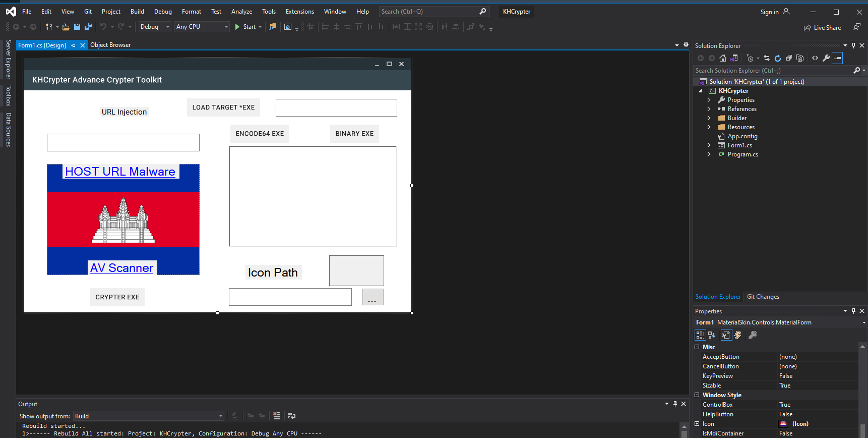Show Events lightning bolt in Properties
The height and width of the screenshot is (438, 868).
(x=738, y=335)
